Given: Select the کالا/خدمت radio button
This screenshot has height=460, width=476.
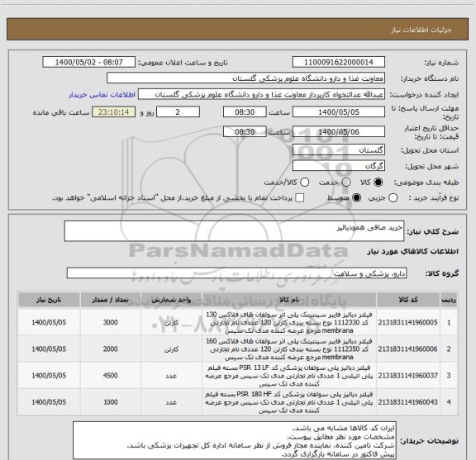Looking at the screenshot, I should 304,182.
